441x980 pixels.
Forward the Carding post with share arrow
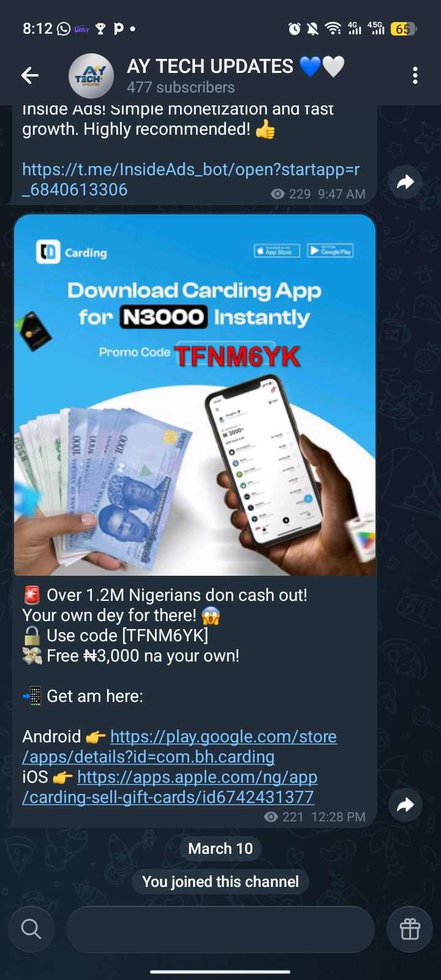(405, 805)
